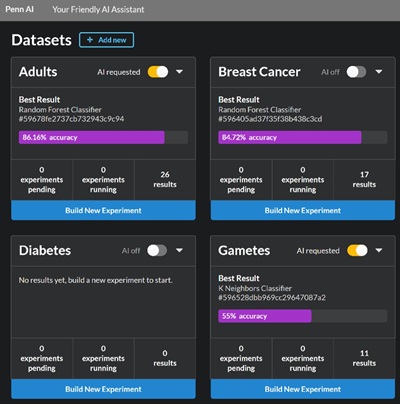Viewport: 400px width, 404px height.
Task: Build New Experiment for Breast Cancer
Action: pyautogui.click(x=303, y=210)
